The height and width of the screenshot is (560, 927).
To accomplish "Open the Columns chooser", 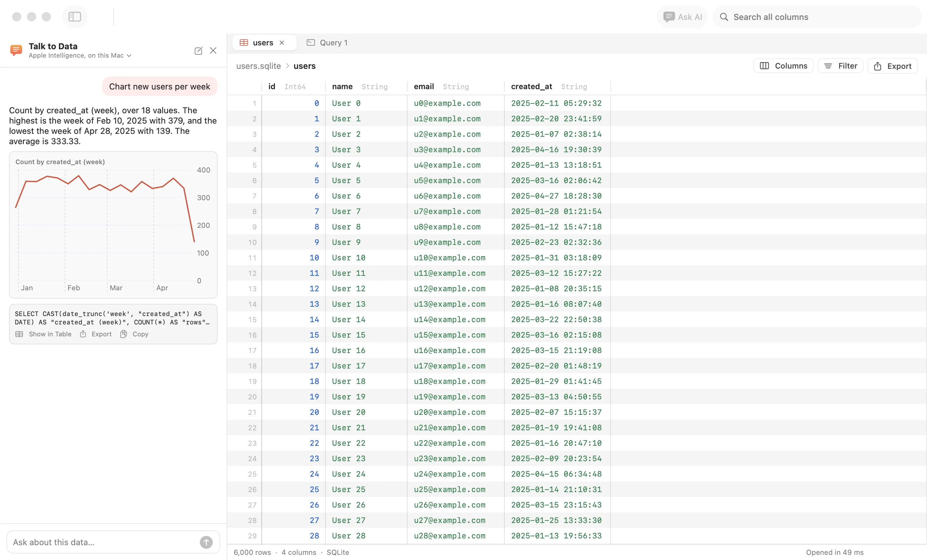I will point(783,66).
